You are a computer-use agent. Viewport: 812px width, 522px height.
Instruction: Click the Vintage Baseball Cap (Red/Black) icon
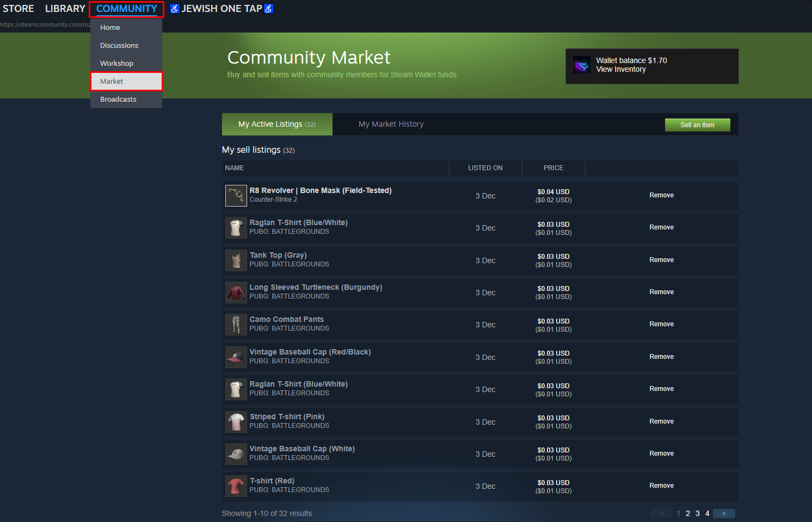point(236,357)
